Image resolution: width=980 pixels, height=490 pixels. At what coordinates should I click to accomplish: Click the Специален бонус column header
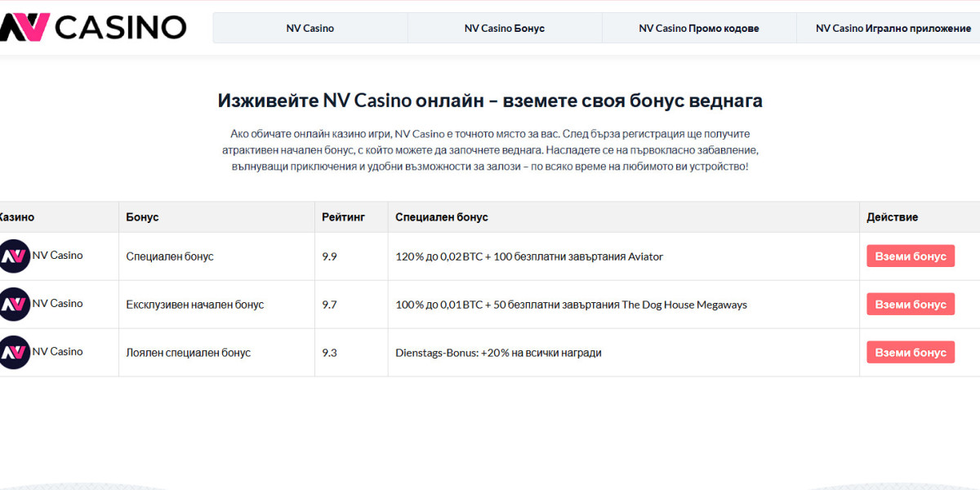441,217
